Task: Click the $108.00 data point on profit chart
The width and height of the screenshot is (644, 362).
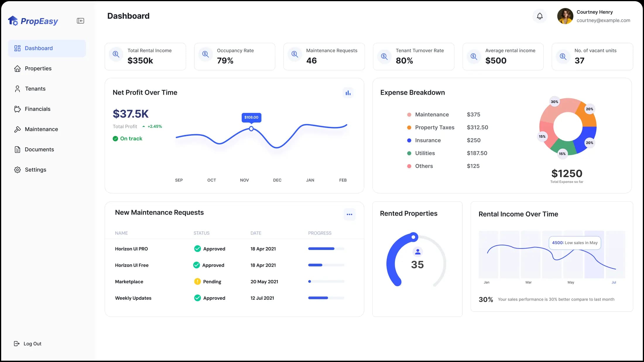Action: click(x=251, y=129)
